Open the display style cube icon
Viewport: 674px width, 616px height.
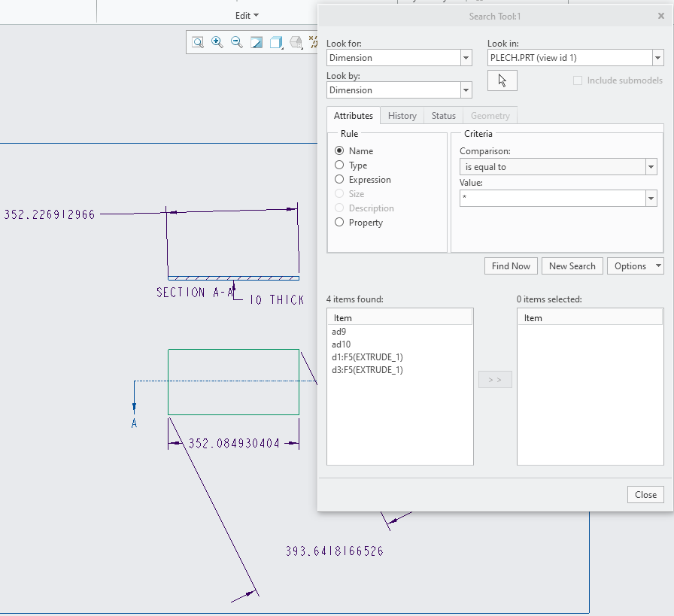tap(276, 43)
